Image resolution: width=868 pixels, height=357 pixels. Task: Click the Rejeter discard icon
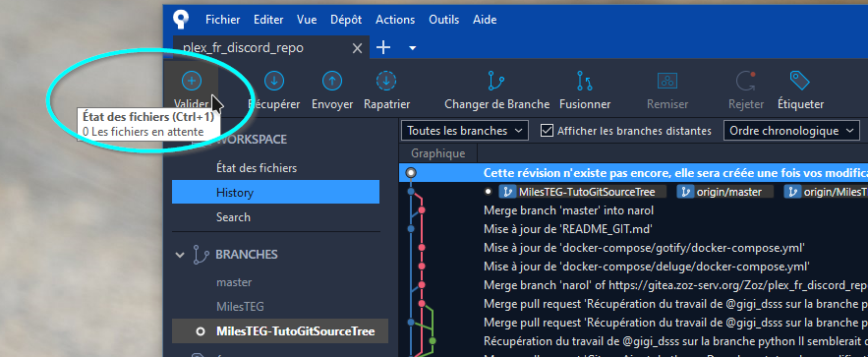coord(746,81)
